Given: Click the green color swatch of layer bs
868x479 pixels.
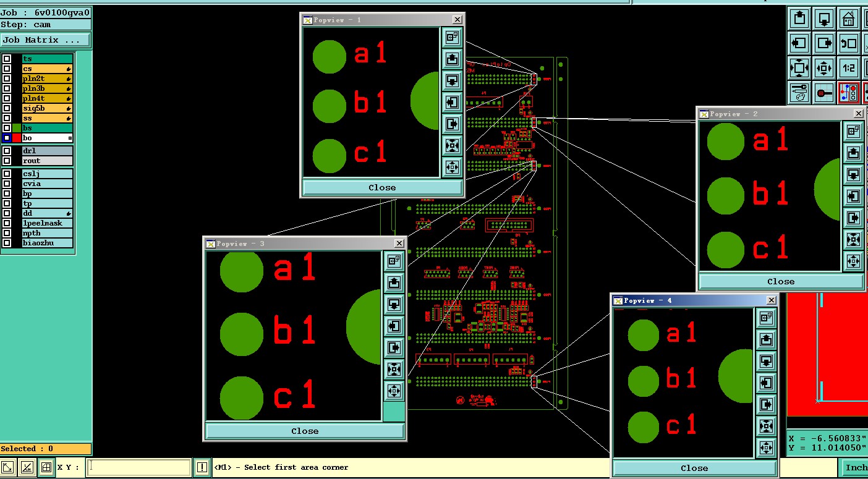Looking at the screenshot, I should tap(17, 128).
